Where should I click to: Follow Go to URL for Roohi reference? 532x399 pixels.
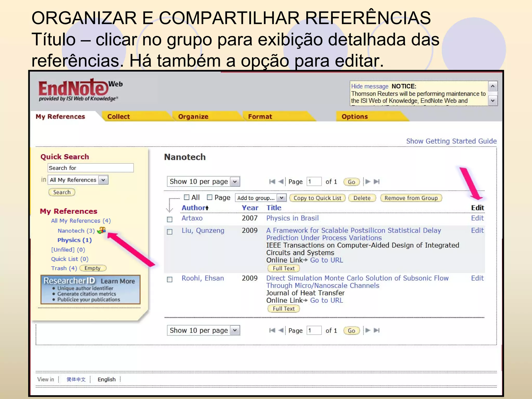pyautogui.click(x=327, y=300)
